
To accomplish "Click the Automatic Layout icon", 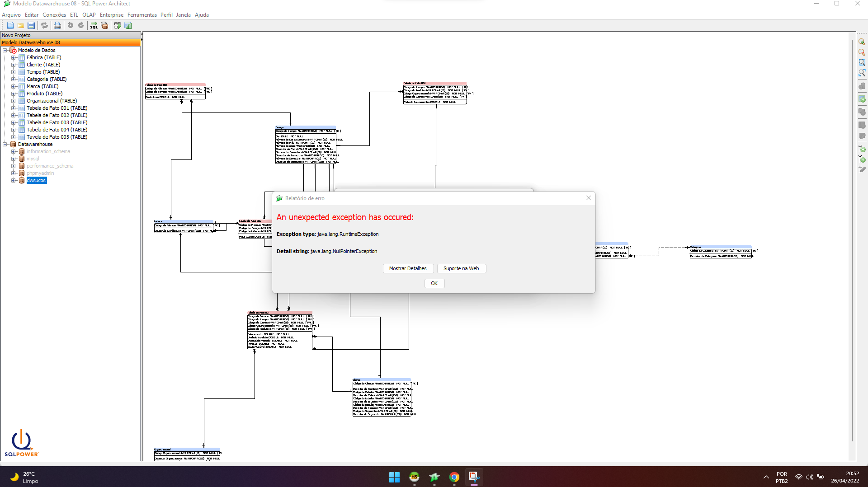I will (118, 26).
